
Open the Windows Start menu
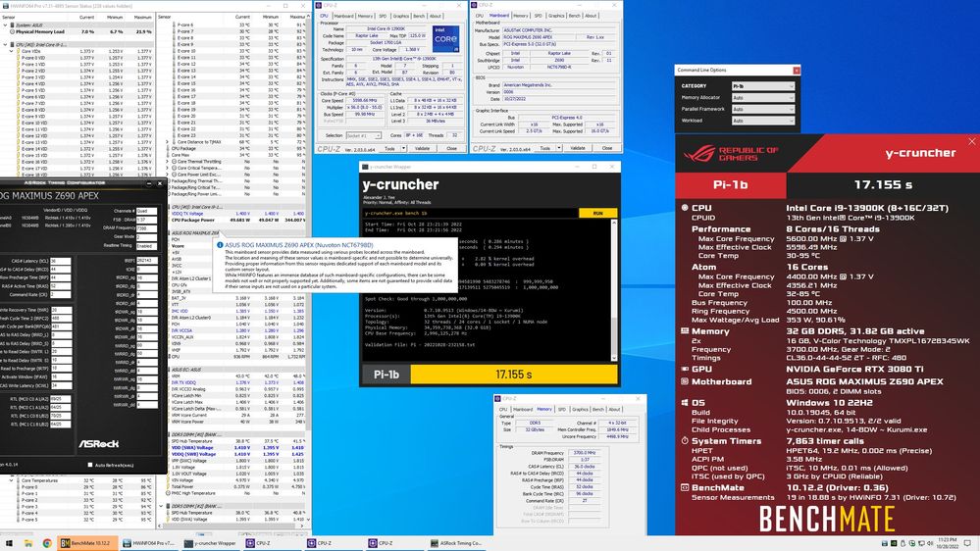pos(9,543)
